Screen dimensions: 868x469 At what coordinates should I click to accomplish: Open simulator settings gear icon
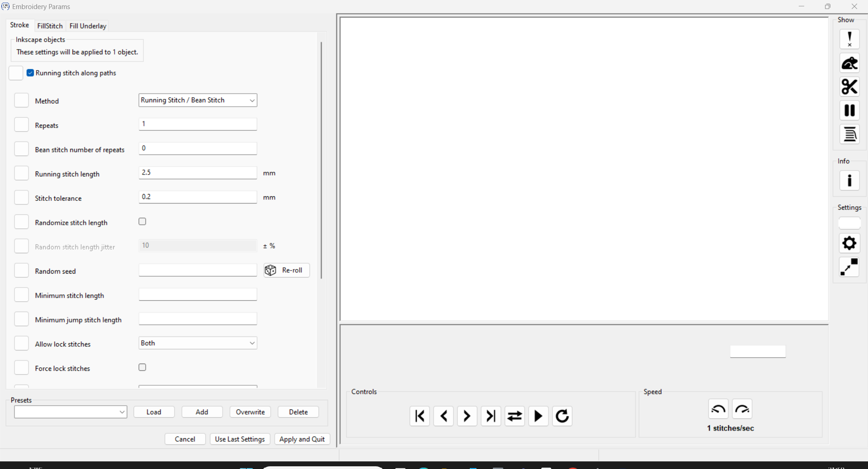click(x=849, y=243)
